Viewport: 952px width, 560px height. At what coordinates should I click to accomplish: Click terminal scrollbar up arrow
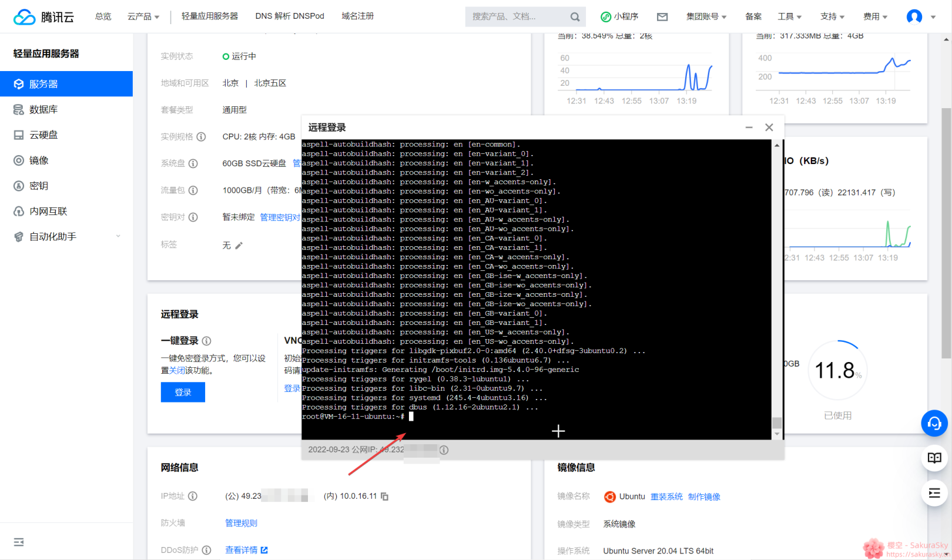tap(777, 145)
